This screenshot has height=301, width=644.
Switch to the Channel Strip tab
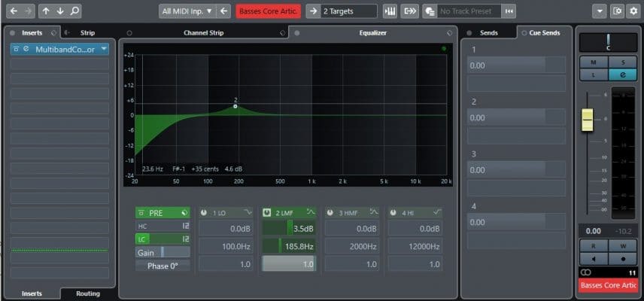coord(204,33)
